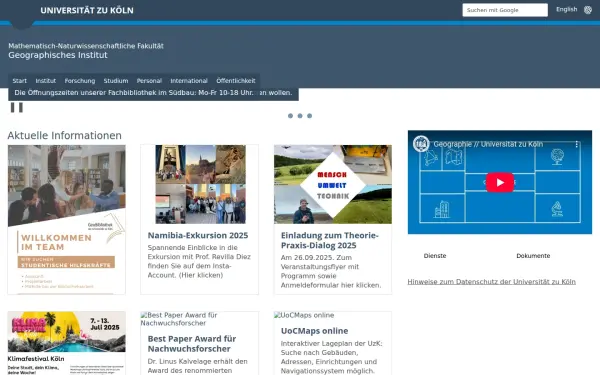Open the Willkommen im Team poster image
Screen dimensions: 600x375
67,219
